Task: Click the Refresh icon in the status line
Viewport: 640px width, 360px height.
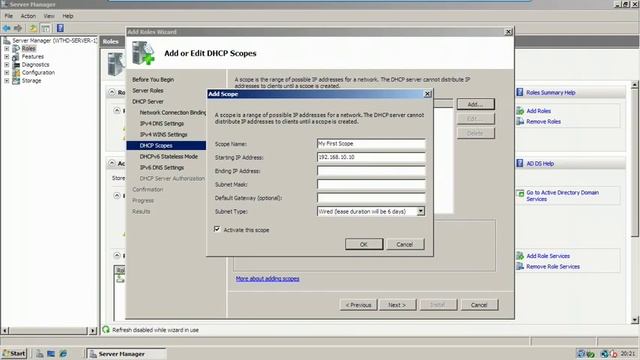Action: [x=106, y=329]
